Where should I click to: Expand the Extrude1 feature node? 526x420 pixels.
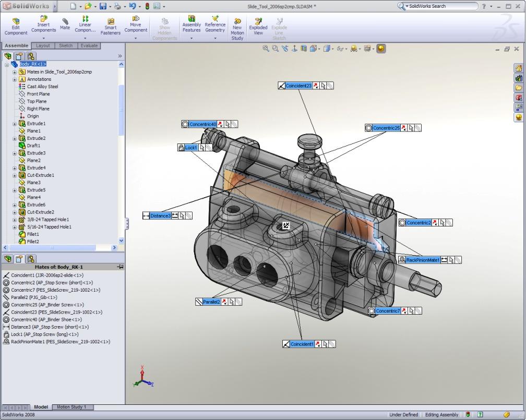pyautogui.click(x=15, y=124)
